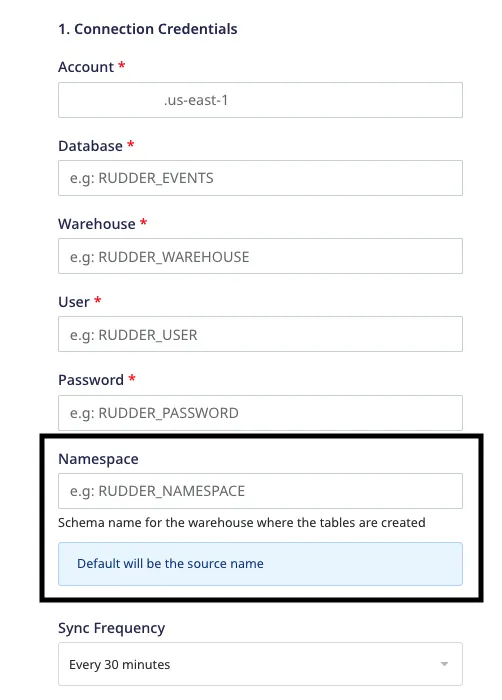Click the Schema name helper text
This screenshot has width=502, height=700.
[242, 523]
